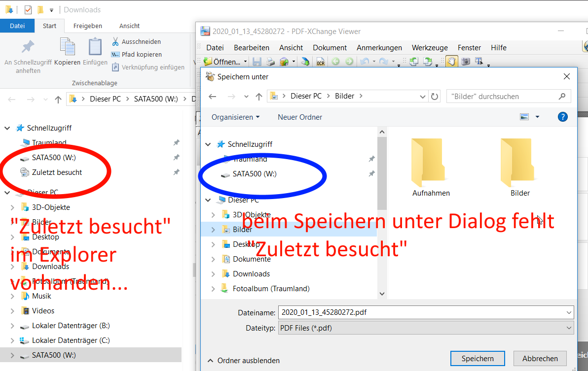Click the green next view arrow in PDF-XChange
The image size is (588, 371).
[x=349, y=62]
